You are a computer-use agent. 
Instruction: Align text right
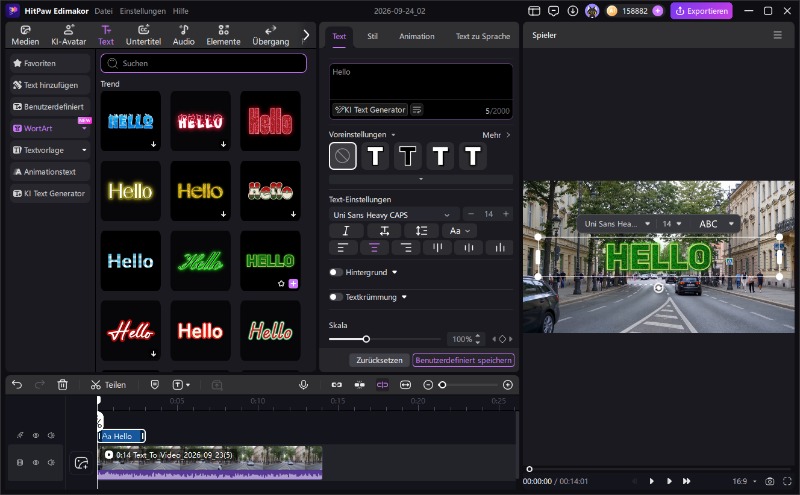click(x=406, y=248)
